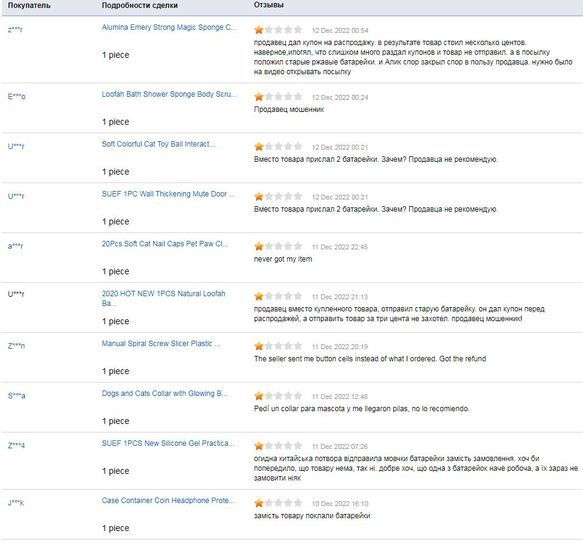Viewport: 583px width, 545px height.
Task: Click buyer name J***k
Action: pyautogui.click(x=16, y=503)
